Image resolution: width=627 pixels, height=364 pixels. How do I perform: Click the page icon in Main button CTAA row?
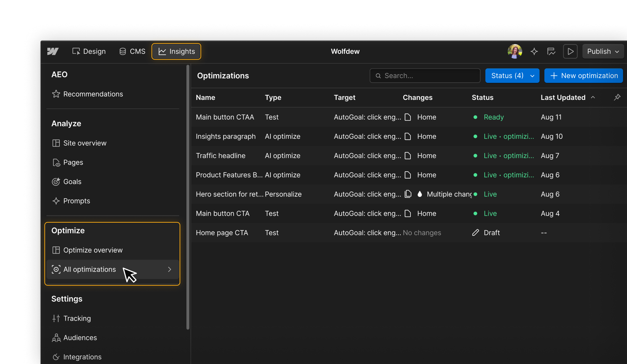click(408, 117)
